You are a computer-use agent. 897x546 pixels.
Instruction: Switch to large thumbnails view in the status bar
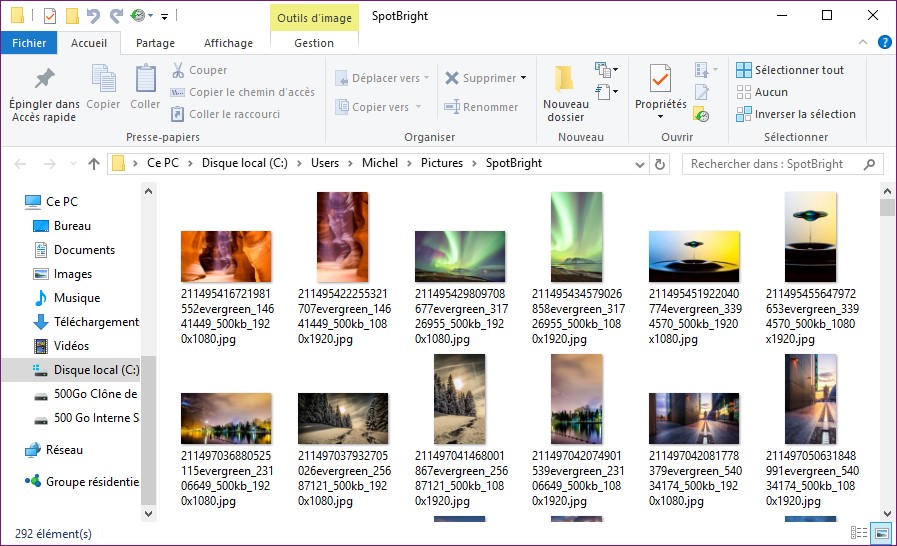click(x=880, y=533)
